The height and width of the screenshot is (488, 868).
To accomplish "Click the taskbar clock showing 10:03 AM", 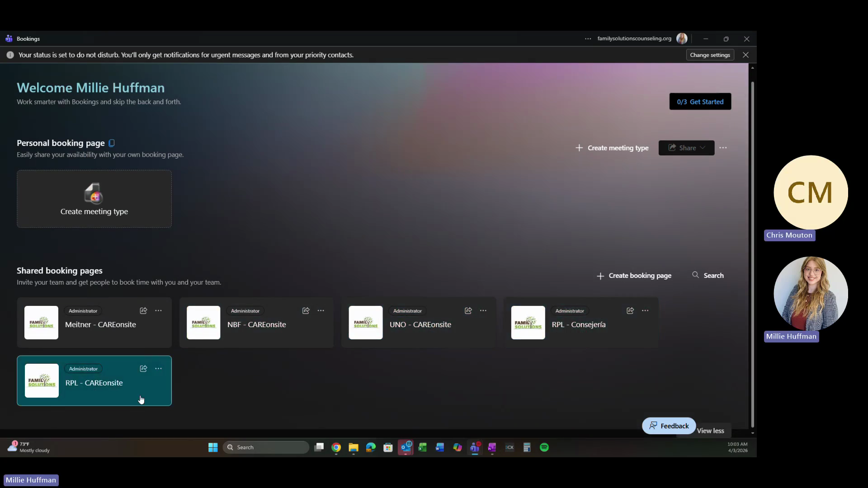I will [737, 447].
